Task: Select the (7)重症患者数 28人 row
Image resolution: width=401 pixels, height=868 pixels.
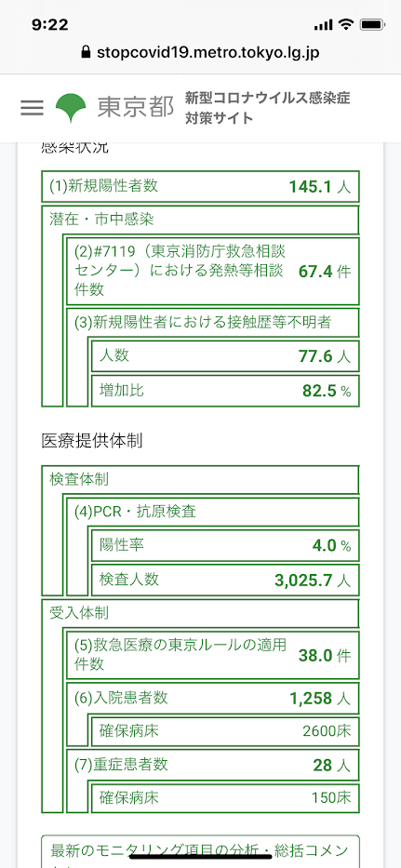Action: pyautogui.click(x=213, y=765)
